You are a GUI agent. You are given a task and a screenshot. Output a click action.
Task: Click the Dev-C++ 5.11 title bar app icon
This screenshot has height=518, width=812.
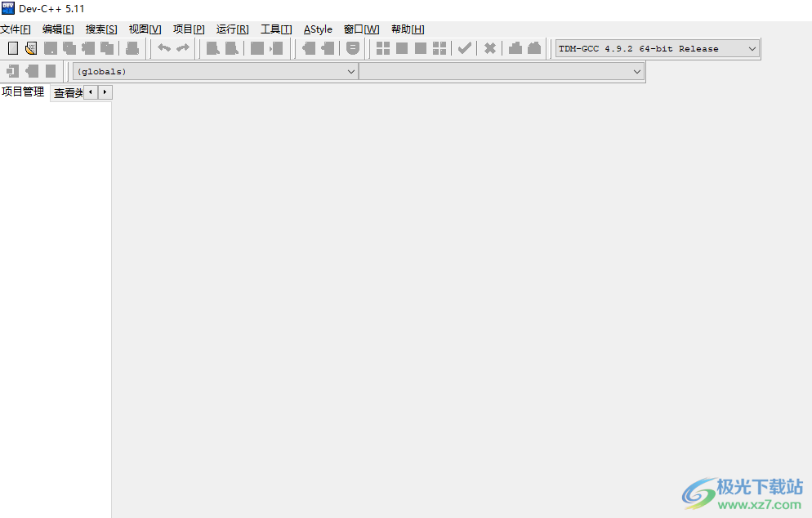pos(8,8)
